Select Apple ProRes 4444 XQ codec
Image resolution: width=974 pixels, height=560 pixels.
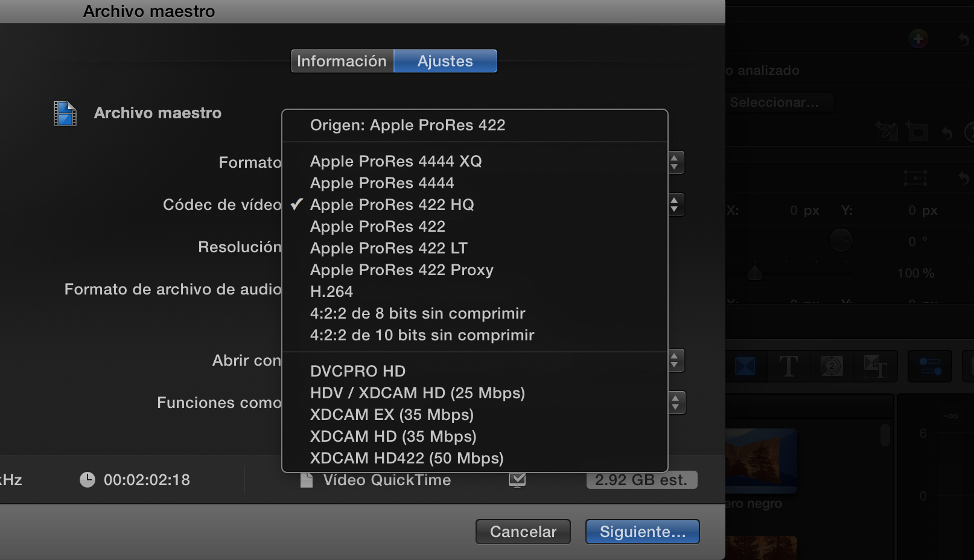pos(396,161)
